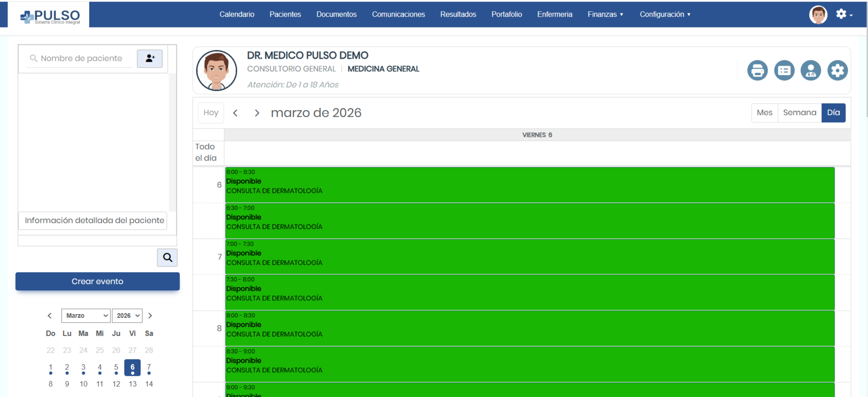Viewport: 868px width, 397px height.
Task: Open the appointment list view icon
Action: coord(784,70)
